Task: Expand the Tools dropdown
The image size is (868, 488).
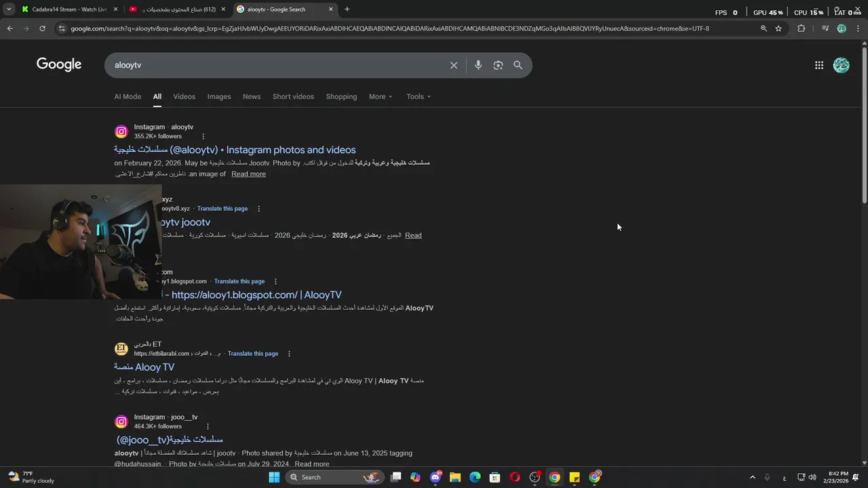Action: (x=418, y=96)
